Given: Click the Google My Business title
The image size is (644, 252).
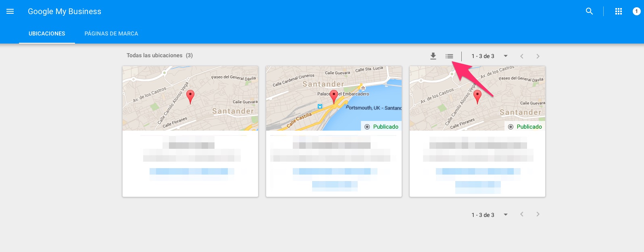Looking at the screenshot, I should [x=65, y=11].
